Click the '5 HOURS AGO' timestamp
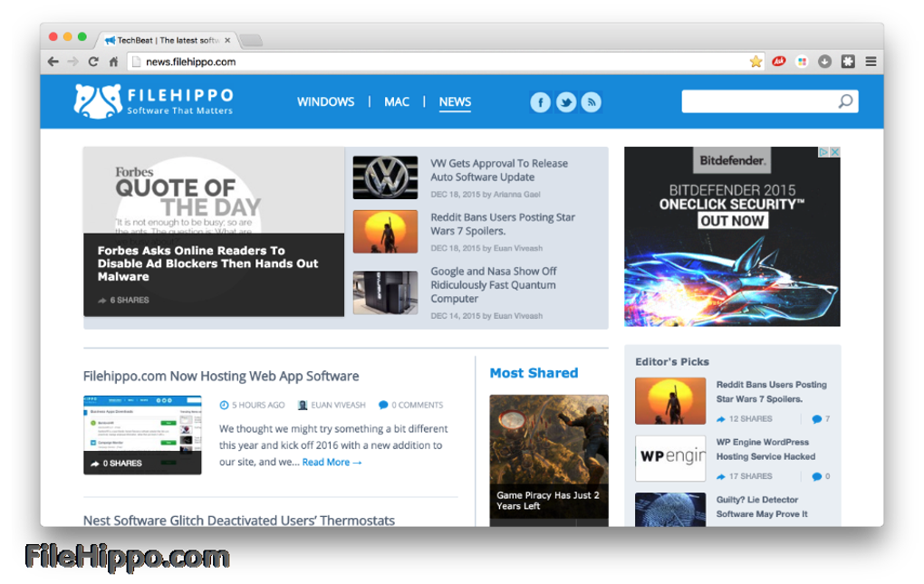The height and width of the screenshot is (584, 924). [x=252, y=405]
